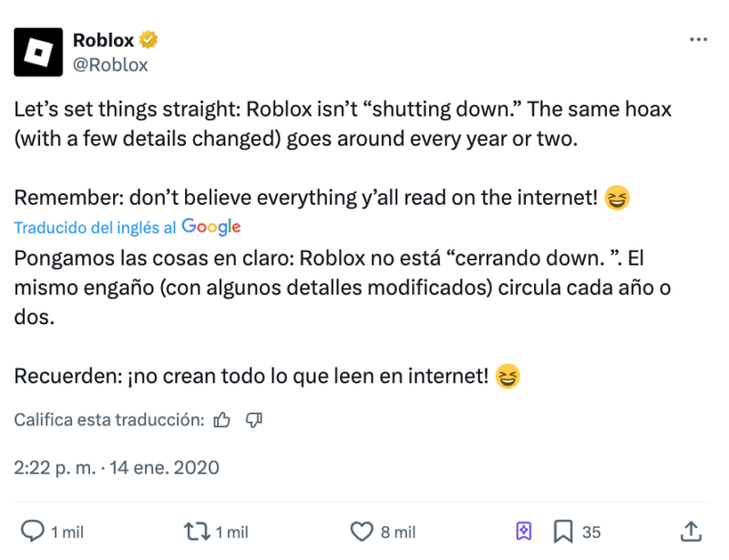Click the 8 mil likes count
The image size is (729, 560).
pos(398,531)
